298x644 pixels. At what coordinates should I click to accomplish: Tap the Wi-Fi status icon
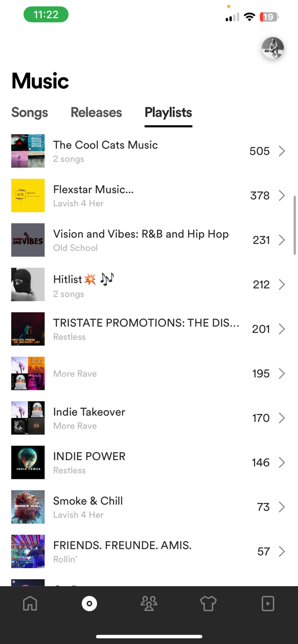[249, 18]
